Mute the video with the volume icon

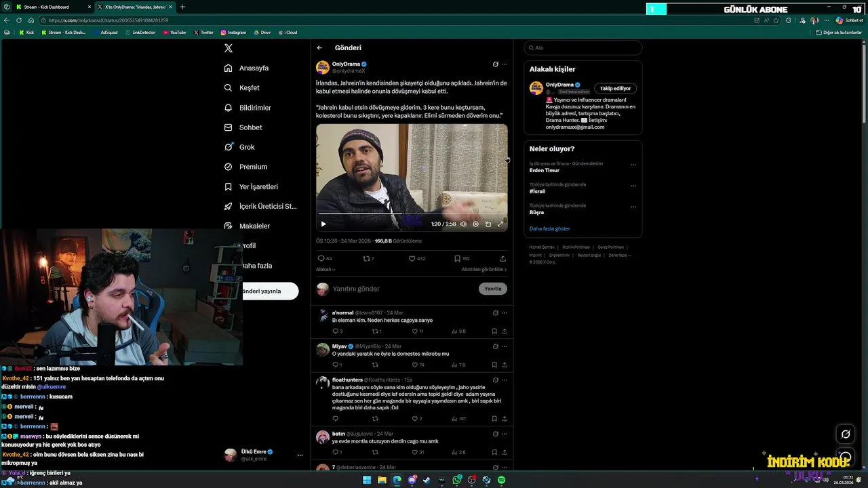[x=463, y=224]
